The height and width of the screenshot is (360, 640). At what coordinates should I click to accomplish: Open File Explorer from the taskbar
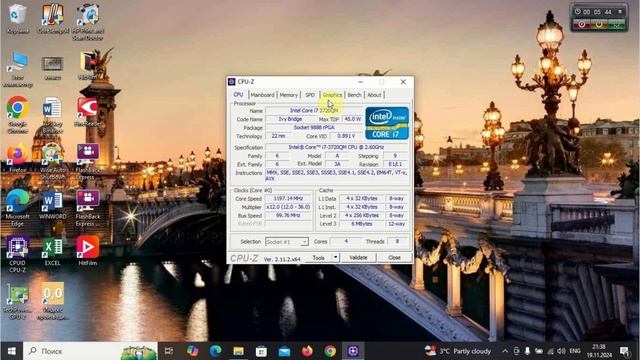(238, 351)
